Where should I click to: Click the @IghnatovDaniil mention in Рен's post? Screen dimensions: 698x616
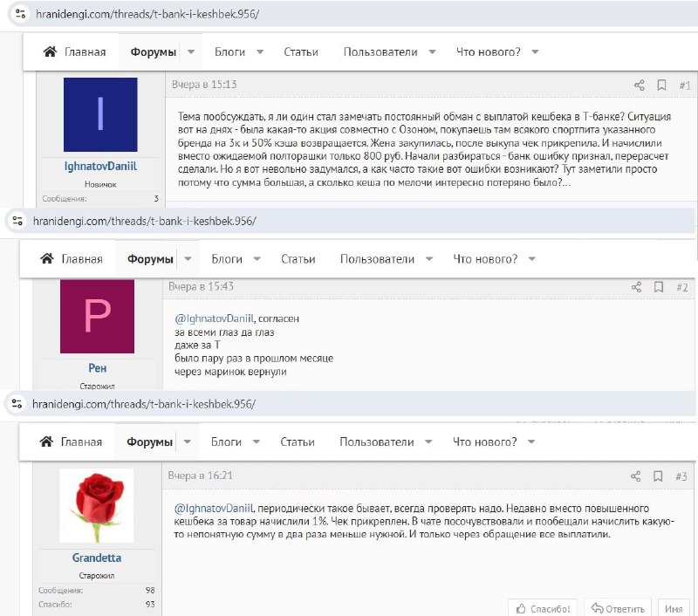(x=214, y=318)
